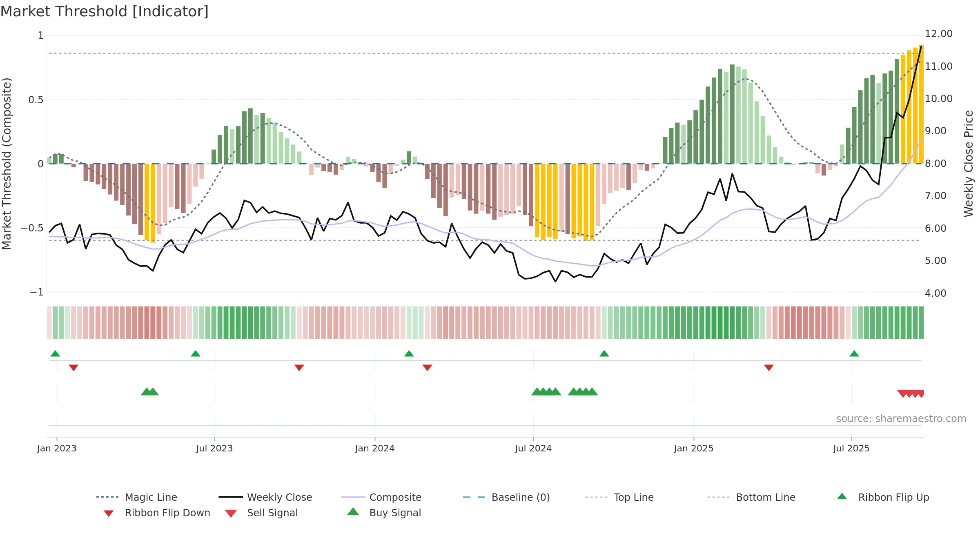
Task: Click the ribbon flip up marker after Jan 2024
Action: tap(409, 353)
